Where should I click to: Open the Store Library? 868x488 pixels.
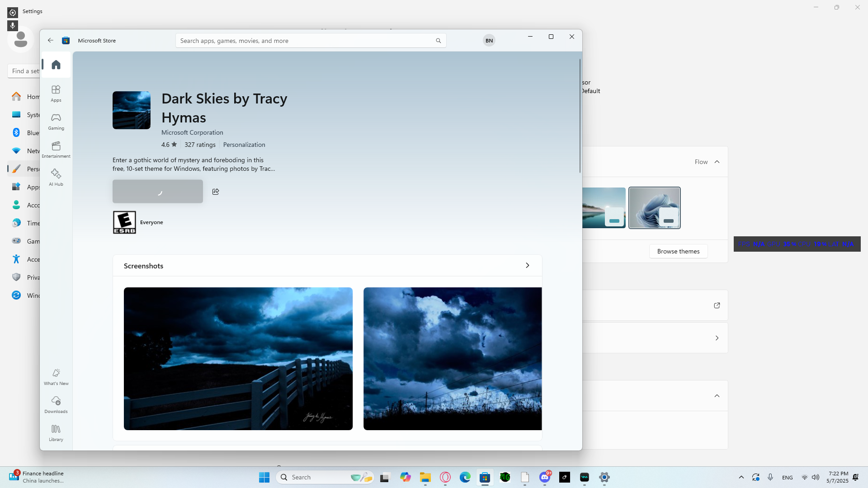tap(56, 432)
